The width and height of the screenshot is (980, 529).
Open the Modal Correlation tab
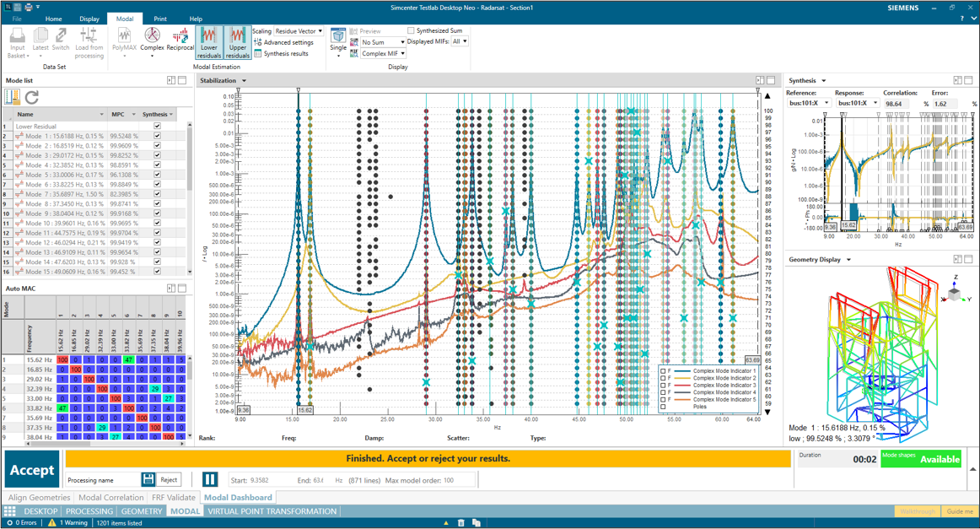tap(110, 498)
